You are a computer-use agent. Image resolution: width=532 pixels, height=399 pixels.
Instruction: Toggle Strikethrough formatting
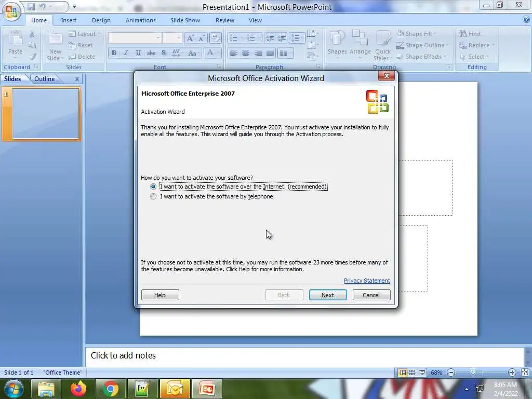pos(151,53)
